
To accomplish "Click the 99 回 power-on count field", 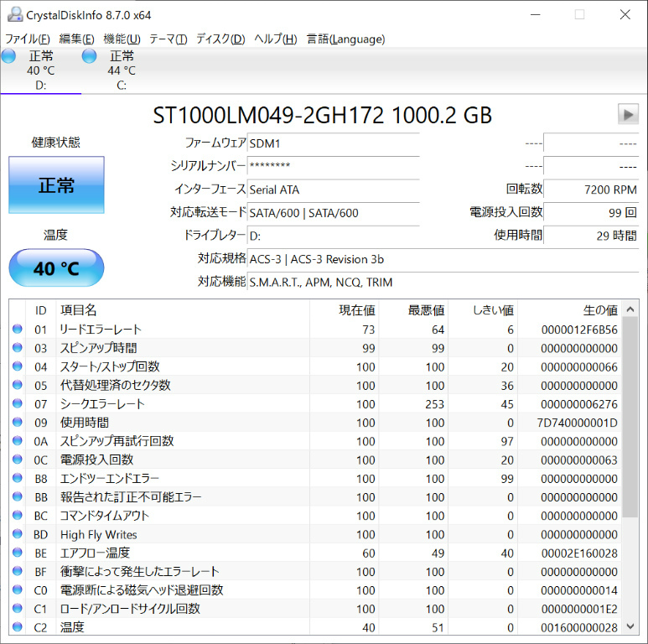I will point(591,212).
